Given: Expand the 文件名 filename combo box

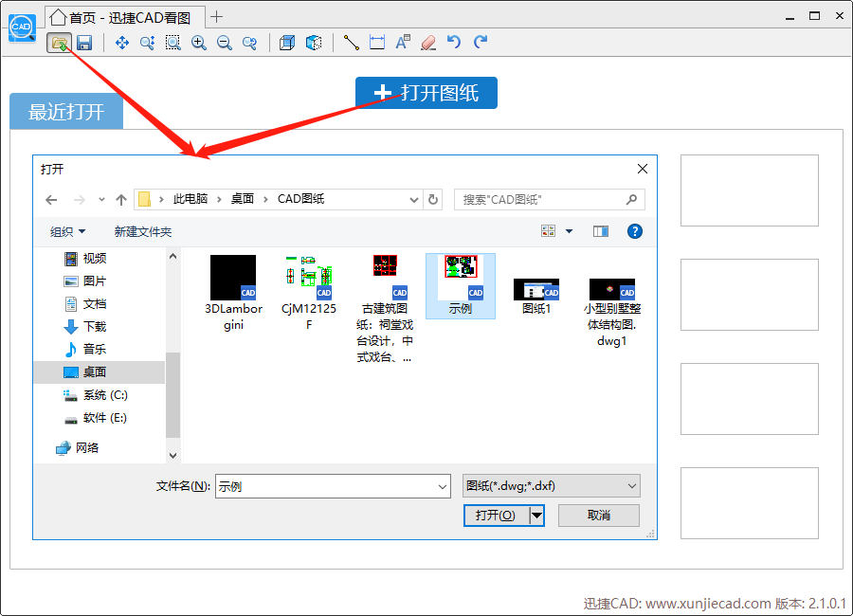Looking at the screenshot, I should pyautogui.click(x=443, y=486).
